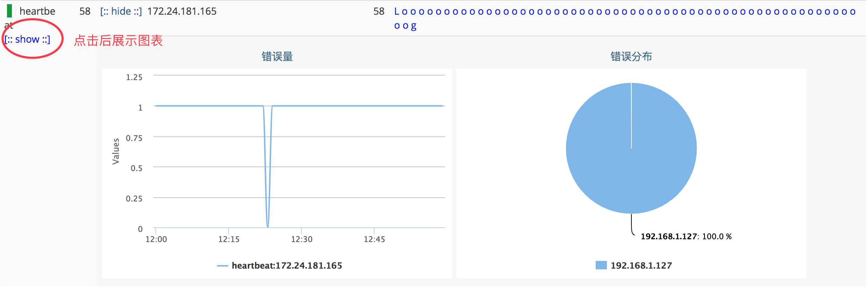Click the red 点击后展示图表 annotation text

point(118,41)
